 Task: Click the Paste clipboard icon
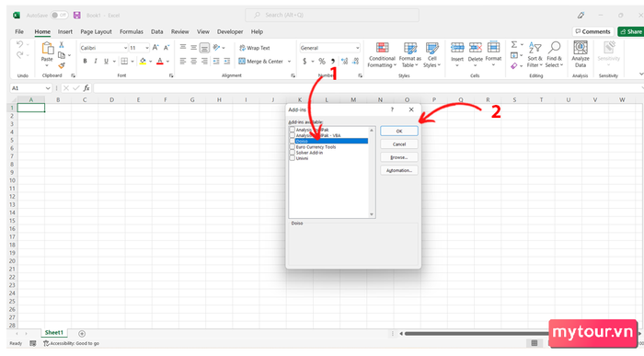click(x=47, y=49)
